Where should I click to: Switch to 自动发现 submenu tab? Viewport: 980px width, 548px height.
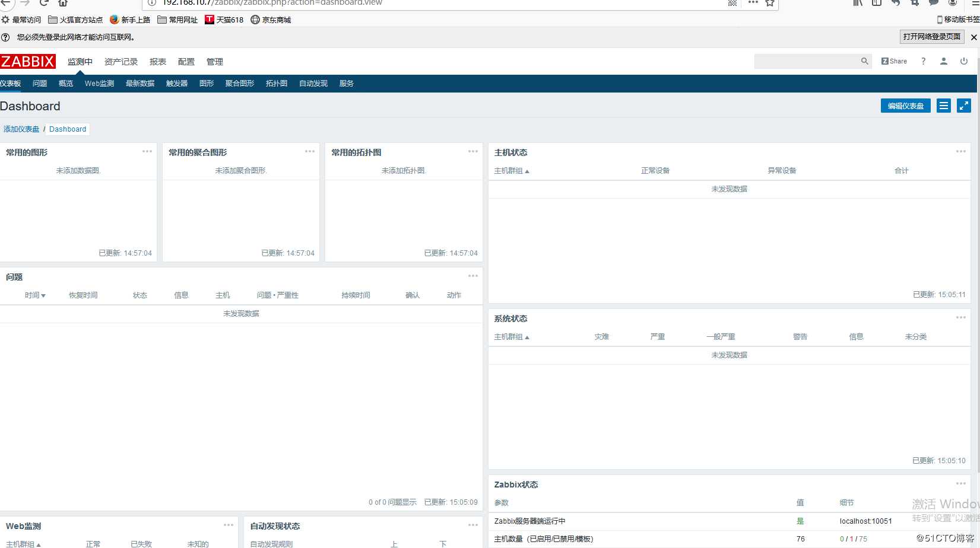(313, 84)
